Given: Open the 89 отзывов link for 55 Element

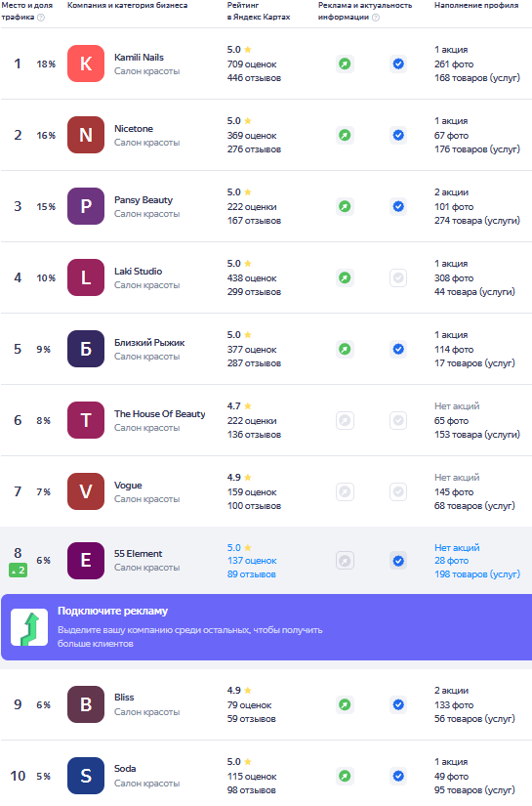Looking at the screenshot, I should (252, 574).
